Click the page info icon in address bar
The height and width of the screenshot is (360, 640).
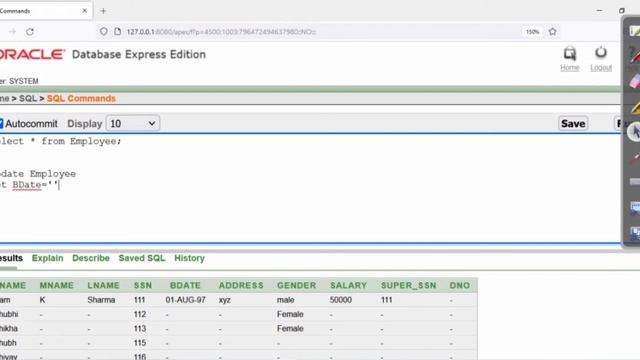click(x=118, y=31)
